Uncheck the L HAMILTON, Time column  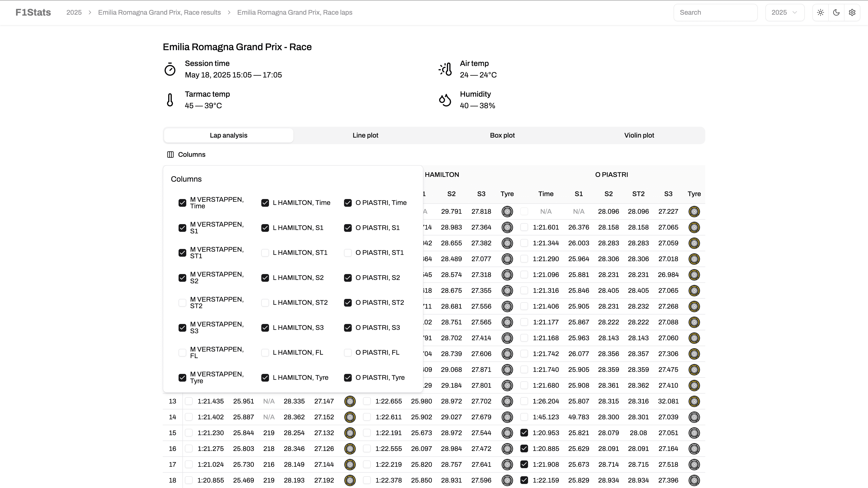265,203
